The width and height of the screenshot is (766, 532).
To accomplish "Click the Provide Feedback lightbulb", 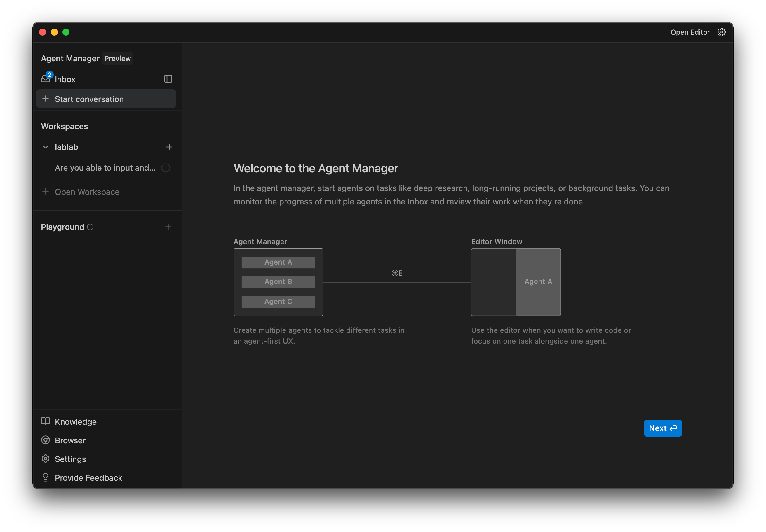I will click(x=46, y=477).
